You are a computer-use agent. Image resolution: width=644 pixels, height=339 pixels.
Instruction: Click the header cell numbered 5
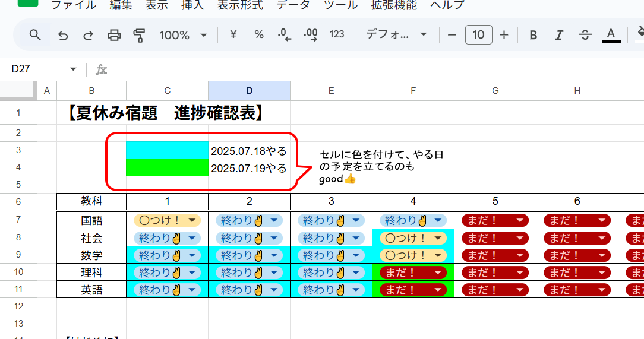(x=495, y=201)
